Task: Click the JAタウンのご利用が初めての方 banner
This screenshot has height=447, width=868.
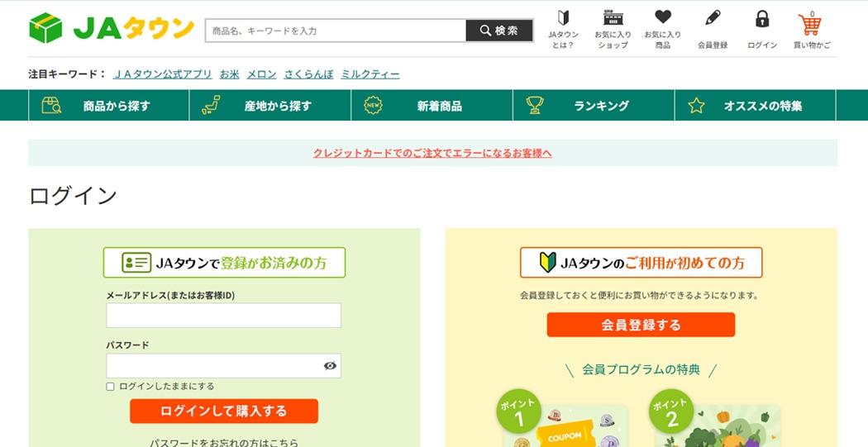Action: 641,262
